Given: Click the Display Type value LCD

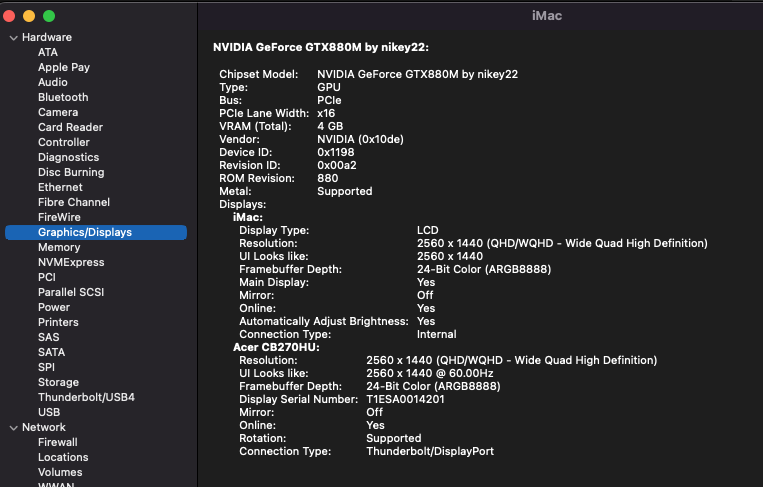Looking at the screenshot, I should point(428,230).
